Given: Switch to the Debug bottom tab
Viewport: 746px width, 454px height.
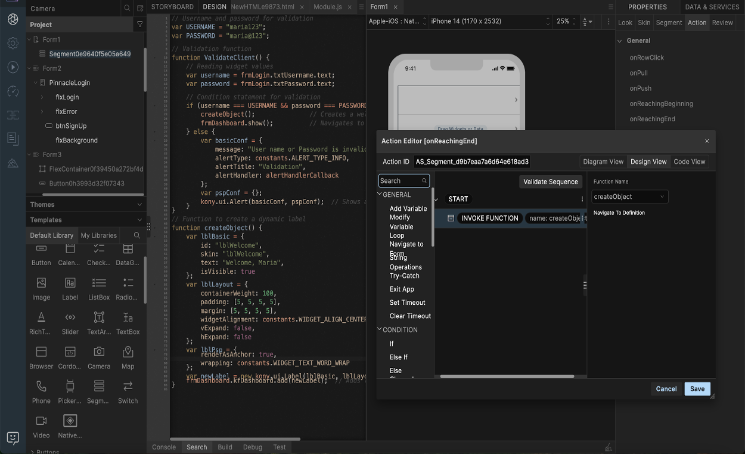Looking at the screenshot, I should [x=252, y=447].
